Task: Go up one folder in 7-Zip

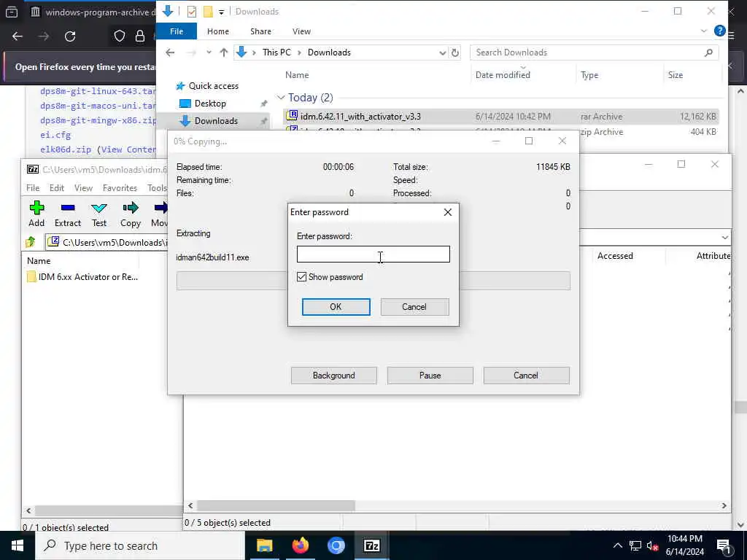Action: (31, 242)
